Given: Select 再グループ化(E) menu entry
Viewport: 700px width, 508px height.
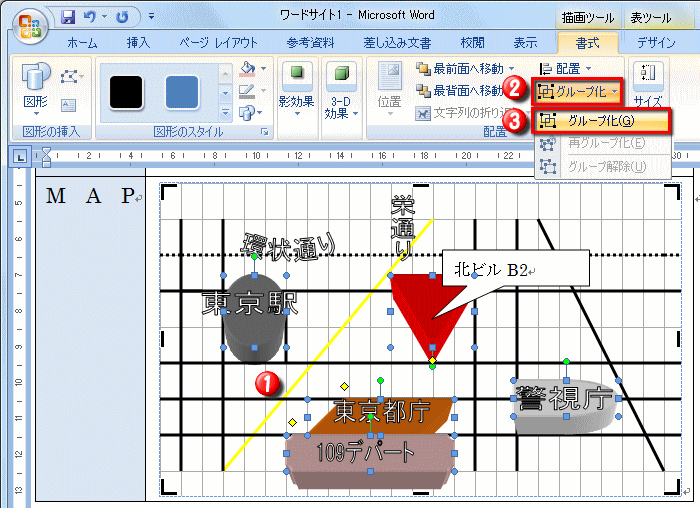Looking at the screenshot, I should 603,143.
